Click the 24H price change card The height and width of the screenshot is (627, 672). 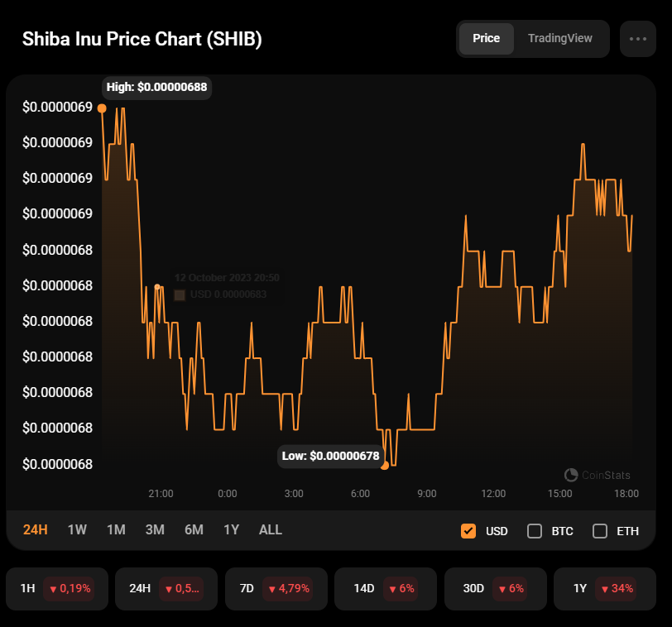pyautogui.click(x=166, y=588)
